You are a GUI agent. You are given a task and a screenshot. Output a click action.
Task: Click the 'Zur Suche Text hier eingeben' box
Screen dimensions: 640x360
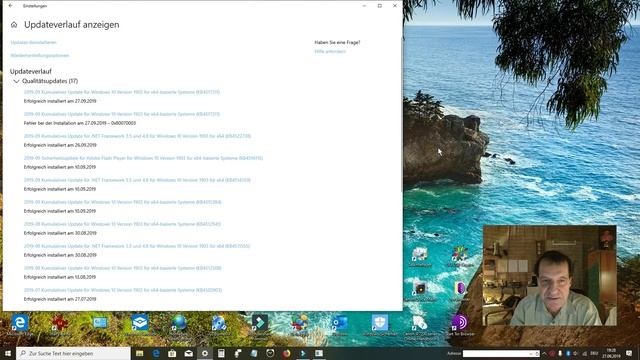pyautogui.click(x=73, y=353)
